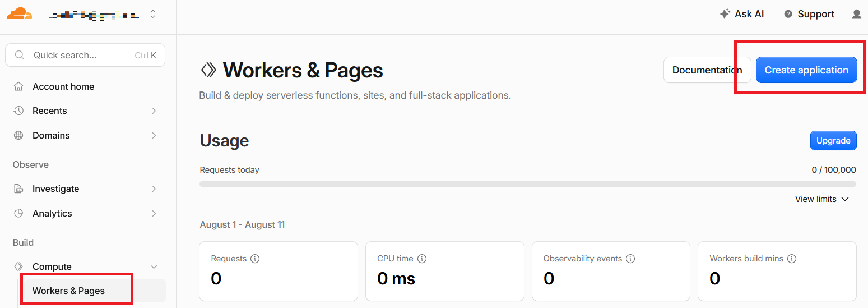Viewport: 868px width, 308px height.
Task: Click the Requests today progress bar
Action: 528,184
